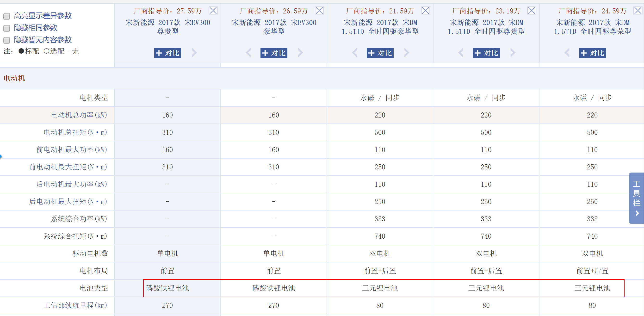Screen dimensions: 644x316
Task: Select 电机布局 row label
Action: [94, 271]
